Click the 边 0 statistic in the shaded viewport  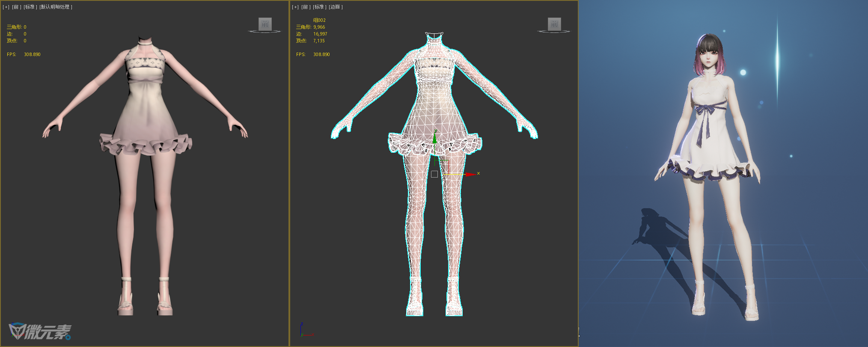pyautogui.click(x=16, y=34)
